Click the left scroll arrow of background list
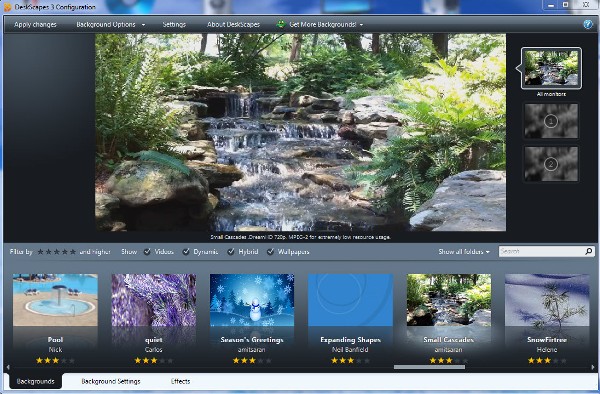The height and width of the screenshot is (394, 600). (x=8, y=367)
